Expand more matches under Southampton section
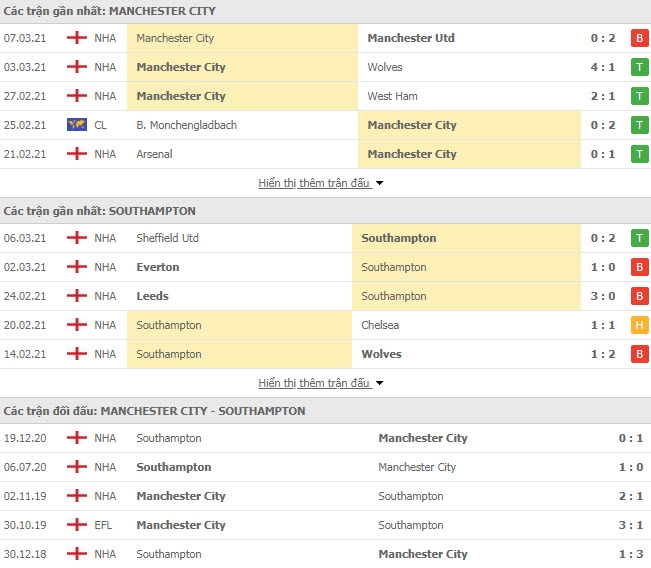Screen dimensions: 651x568 314,383
